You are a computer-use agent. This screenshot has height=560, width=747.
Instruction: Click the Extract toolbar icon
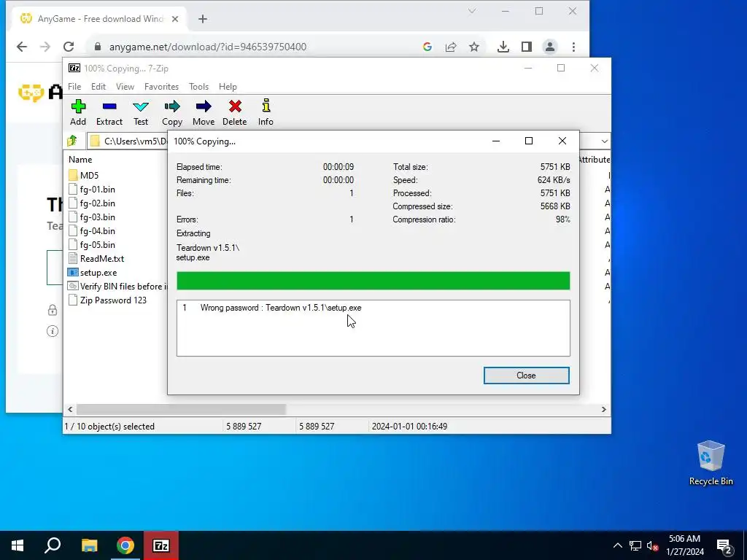109,113
